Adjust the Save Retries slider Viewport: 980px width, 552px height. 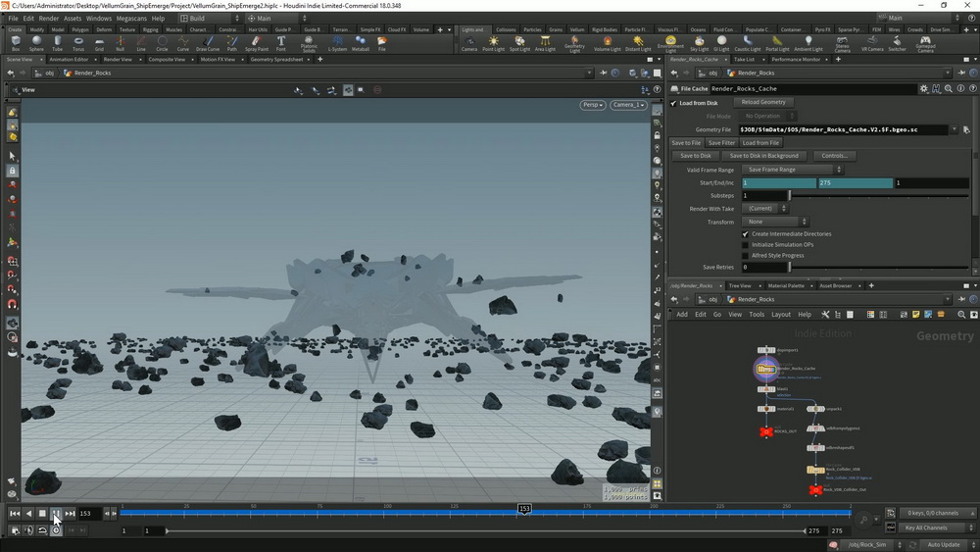point(879,267)
